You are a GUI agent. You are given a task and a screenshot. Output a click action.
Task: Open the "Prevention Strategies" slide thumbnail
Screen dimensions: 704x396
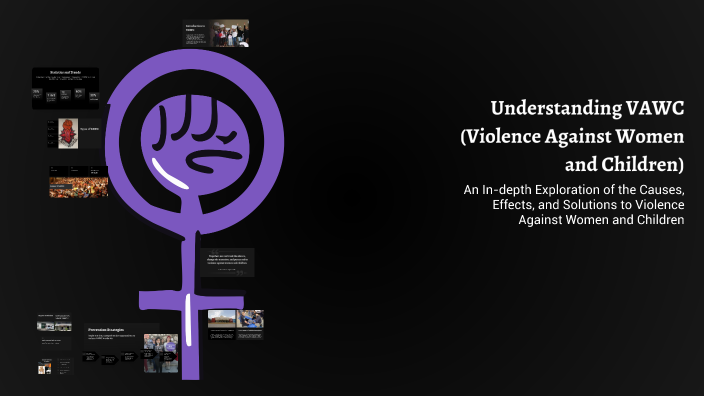[131, 348]
